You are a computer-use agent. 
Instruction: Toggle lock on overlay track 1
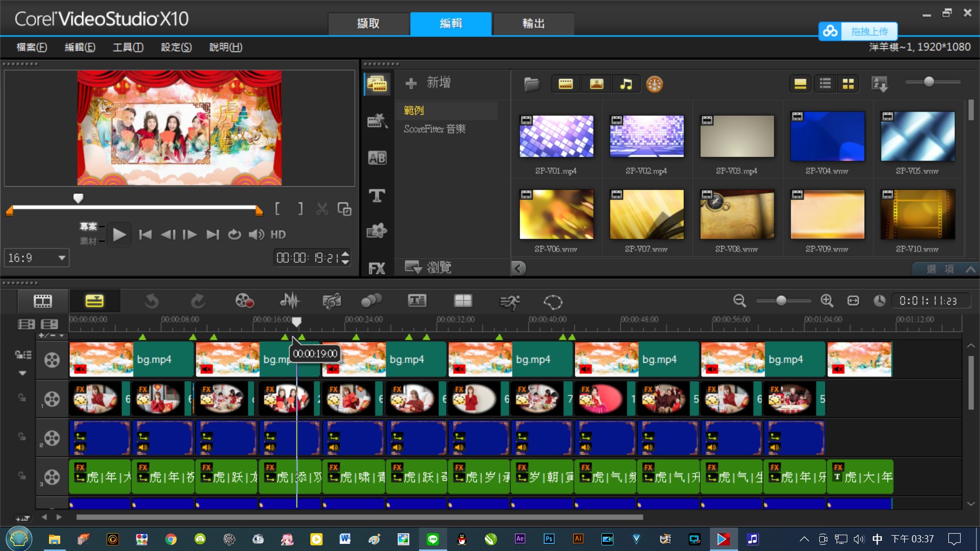pyautogui.click(x=22, y=397)
